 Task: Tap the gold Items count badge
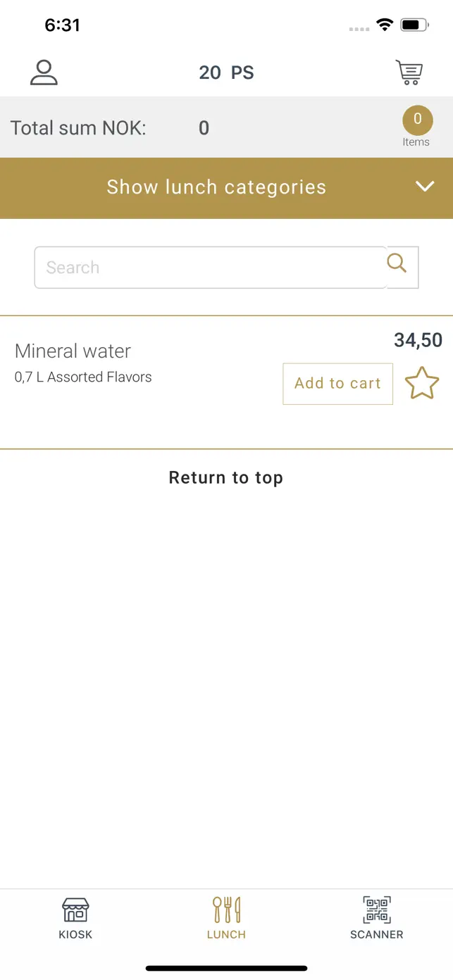pyautogui.click(x=417, y=120)
